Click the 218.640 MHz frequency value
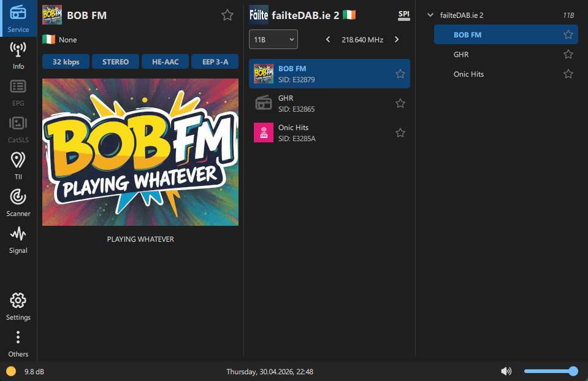 [x=362, y=40]
